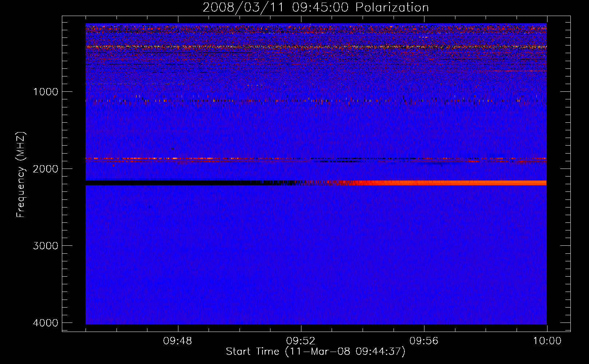Click the plot title '2008/03/11 09:45:00 Polarization'
Image resolution: width=589 pixels, height=364 pixels.
point(316,7)
